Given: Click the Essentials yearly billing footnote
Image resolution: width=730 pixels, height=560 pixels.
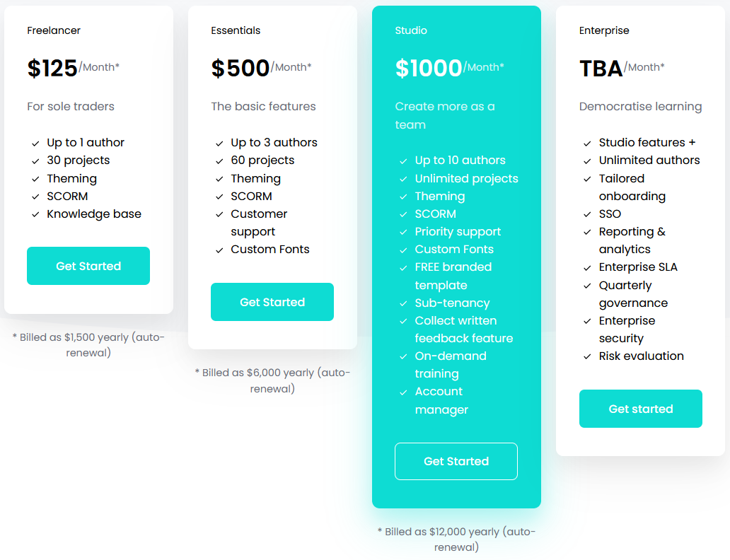Looking at the screenshot, I should tap(273, 380).
